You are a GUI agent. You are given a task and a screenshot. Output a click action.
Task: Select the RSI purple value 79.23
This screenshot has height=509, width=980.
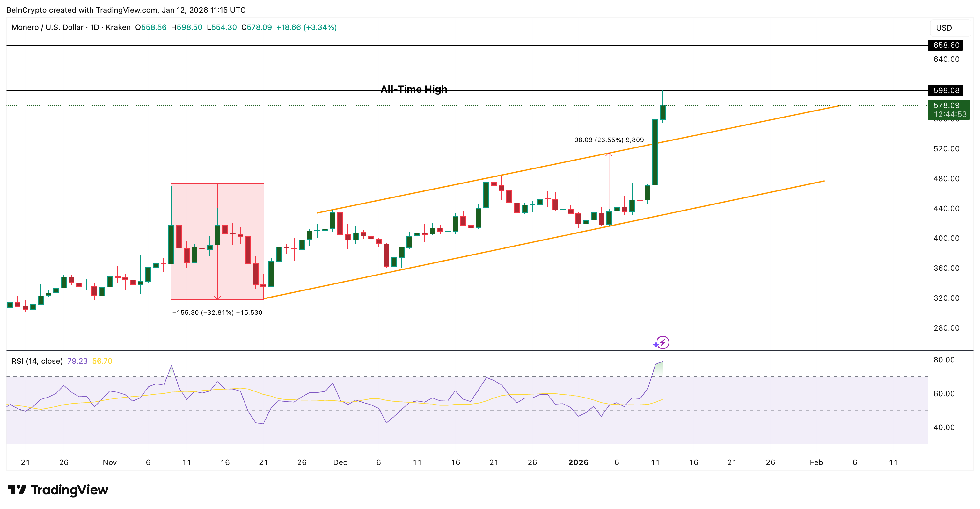77,361
